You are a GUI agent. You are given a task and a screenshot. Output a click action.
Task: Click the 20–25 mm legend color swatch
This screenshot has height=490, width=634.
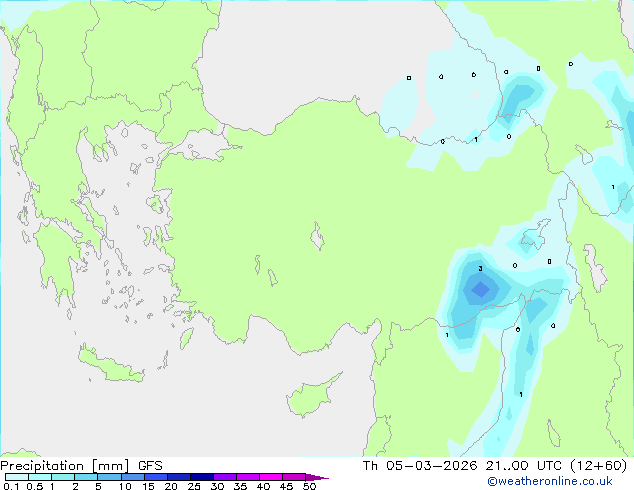click(178, 477)
